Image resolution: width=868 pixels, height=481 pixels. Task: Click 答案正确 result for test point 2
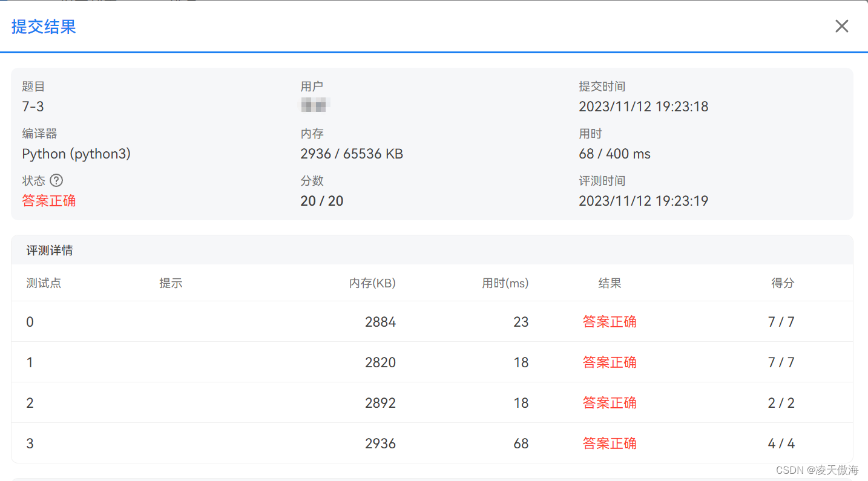(610, 403)
